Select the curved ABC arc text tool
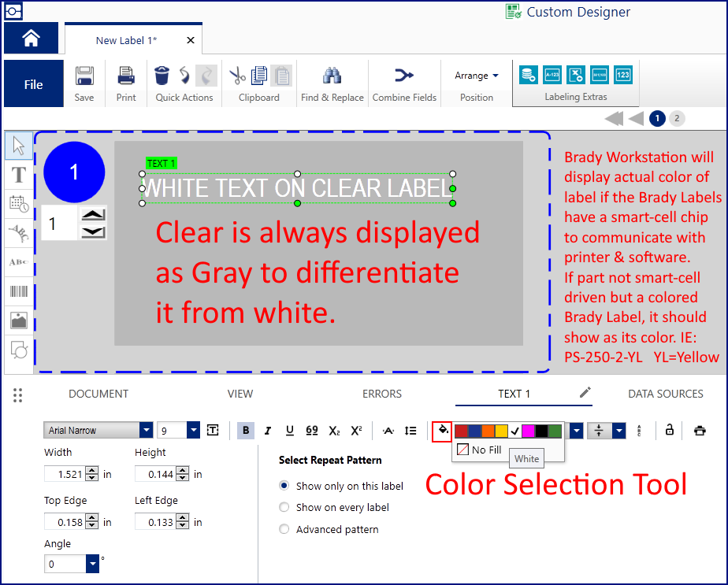The height and width of the screenshot is (585, 728). [x=19, y=233]
